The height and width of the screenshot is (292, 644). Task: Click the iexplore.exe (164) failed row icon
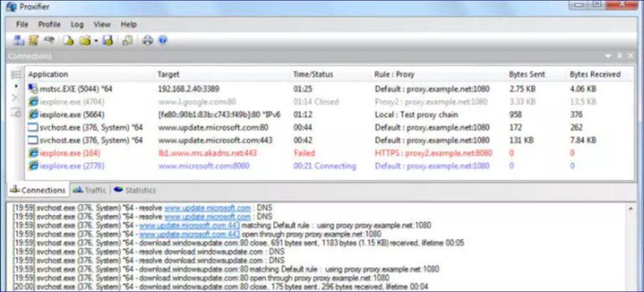click(33, 153)
